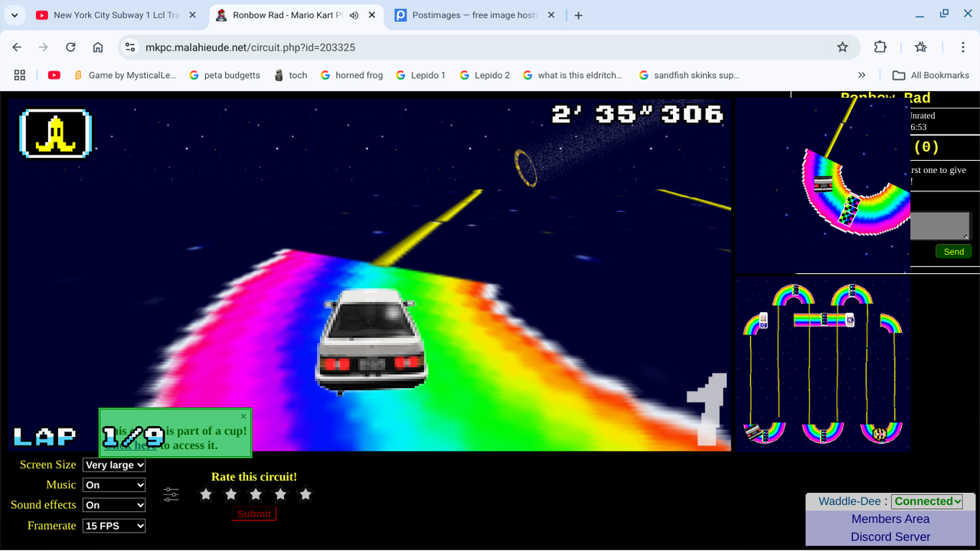Open the apps grid in bookmarks bar
This screenshot has width=980, height=551.
(x=20, y=75)
